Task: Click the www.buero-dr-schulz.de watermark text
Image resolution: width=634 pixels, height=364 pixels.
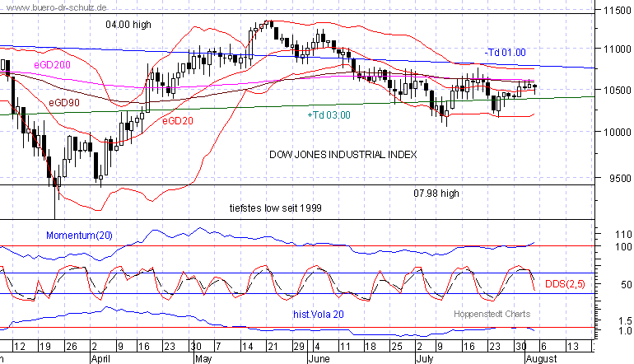Action: coord(57,7)
